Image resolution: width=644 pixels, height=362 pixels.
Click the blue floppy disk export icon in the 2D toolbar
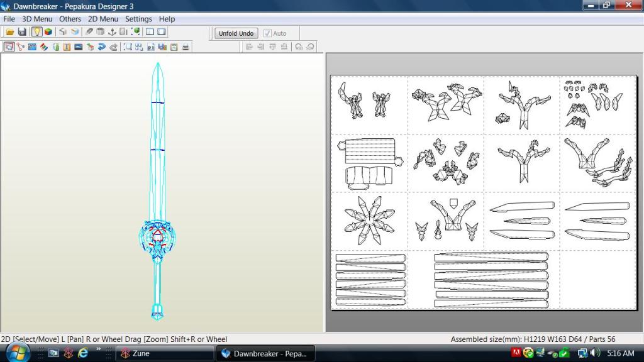tap(163, 47)
